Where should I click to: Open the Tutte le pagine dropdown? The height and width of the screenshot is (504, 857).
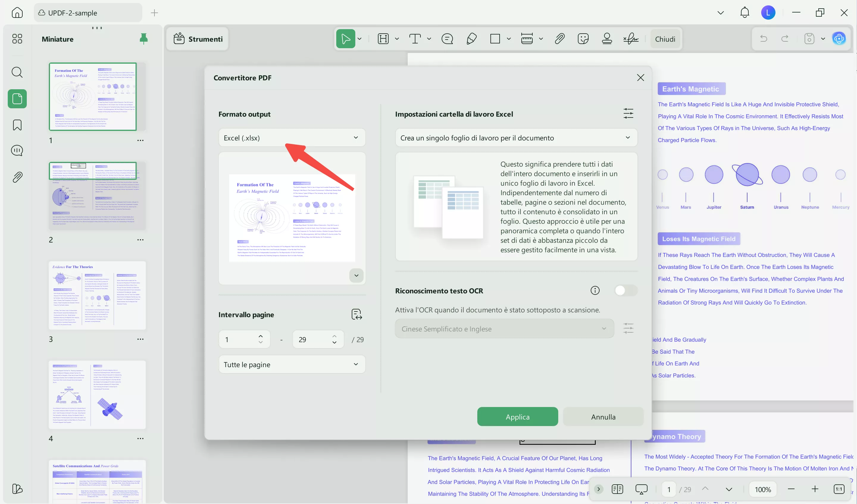click(291, 364)
